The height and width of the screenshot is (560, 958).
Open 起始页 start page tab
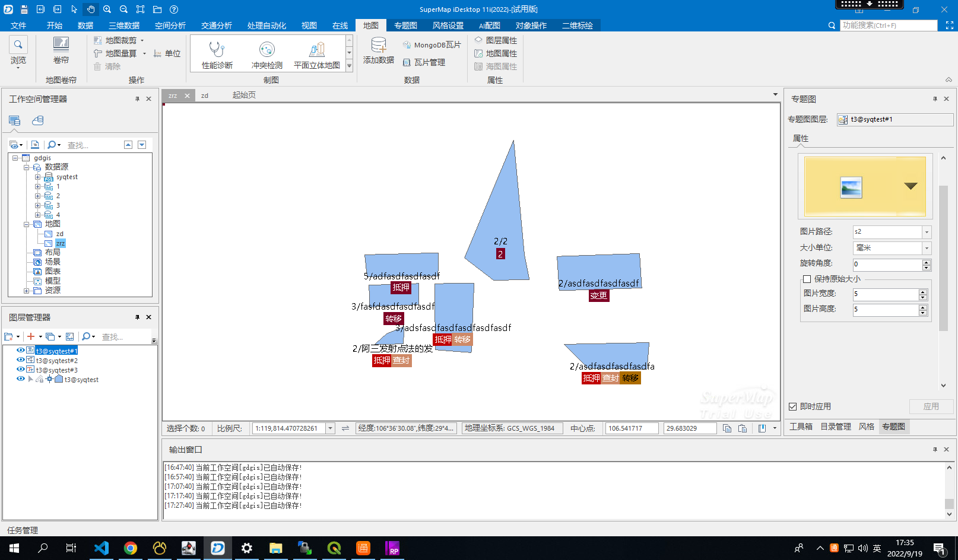point(244,96)
